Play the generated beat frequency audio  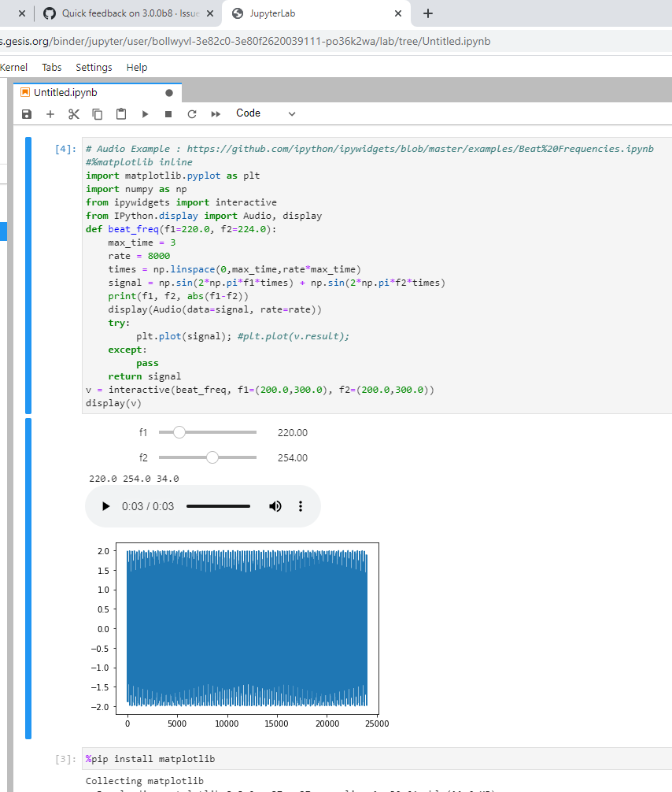(105, 506)
